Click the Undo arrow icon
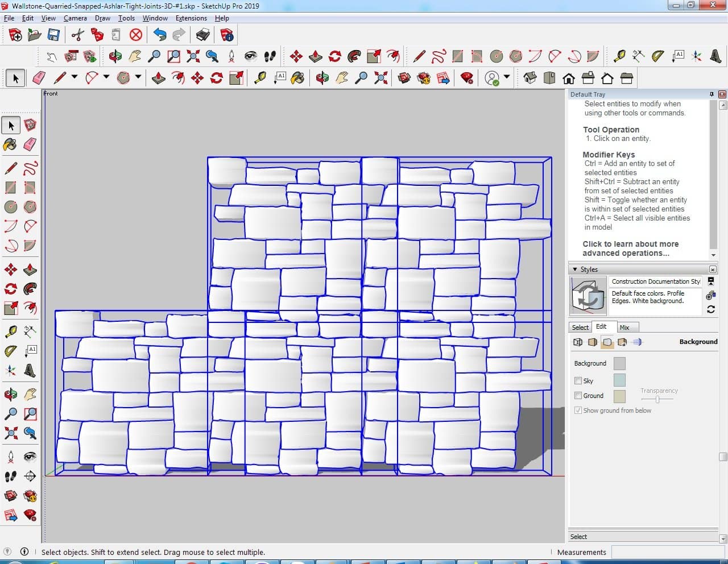This screenshot has width=728, height=564. [160, 35]
